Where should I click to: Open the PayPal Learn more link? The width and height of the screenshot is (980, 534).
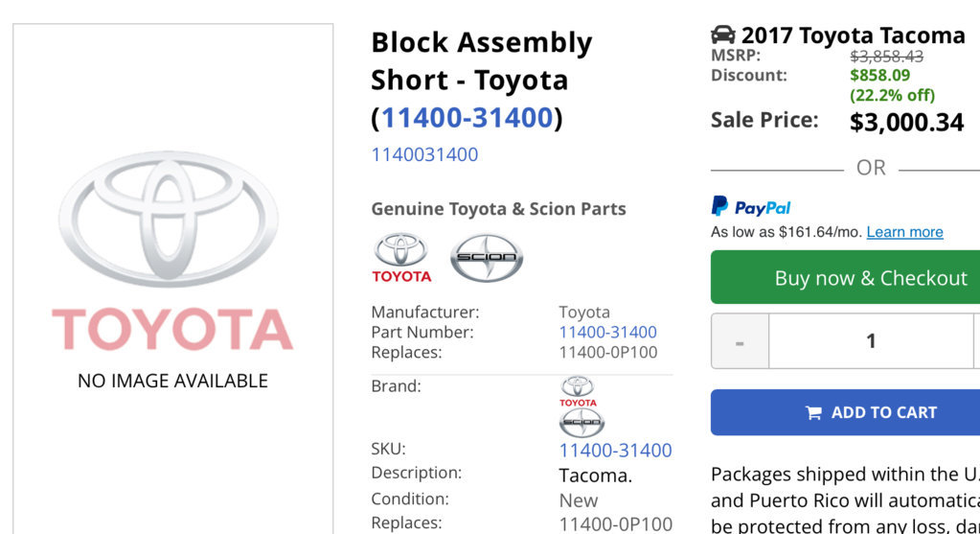904,232
